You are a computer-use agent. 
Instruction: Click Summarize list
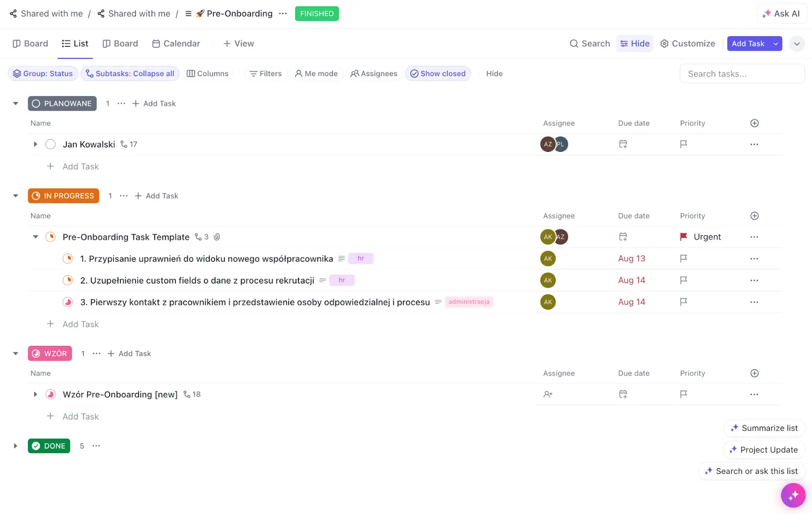coord(764,428)
